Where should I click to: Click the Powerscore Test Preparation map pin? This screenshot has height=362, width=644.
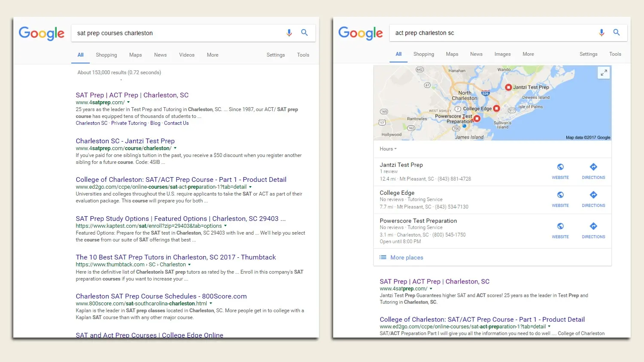[477, 119]
